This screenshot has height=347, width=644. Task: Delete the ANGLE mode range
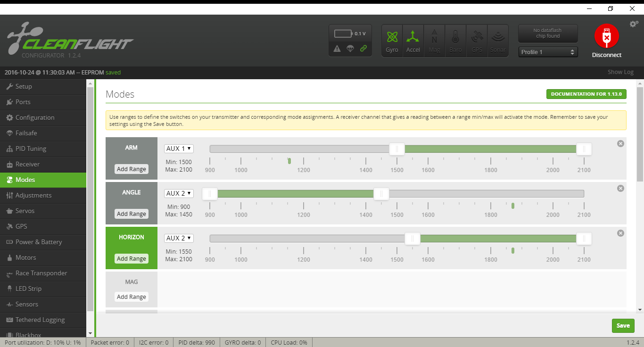pyautogui.click(x=620, y=188)
